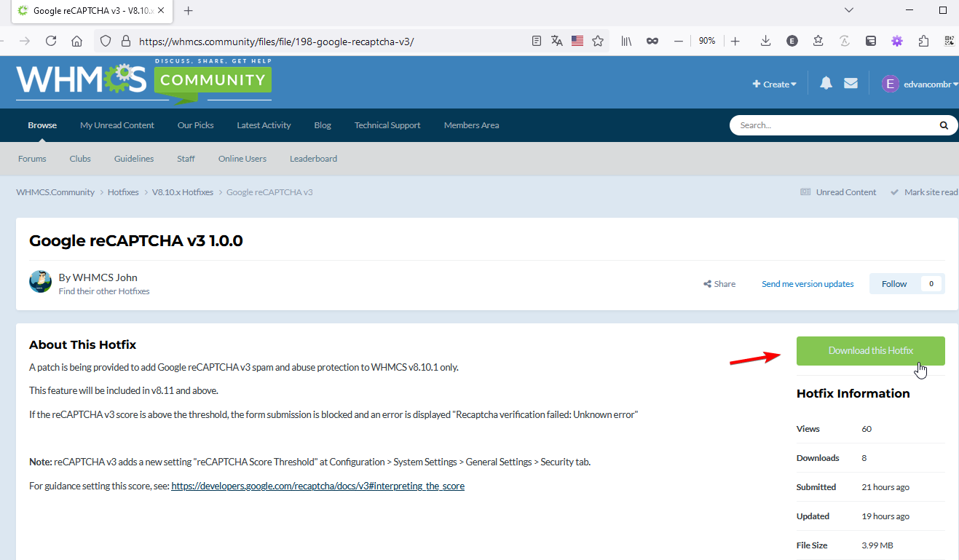Open Unread Content link near breadcrumbs
The image size is (959, 560).
coord(838,192)
